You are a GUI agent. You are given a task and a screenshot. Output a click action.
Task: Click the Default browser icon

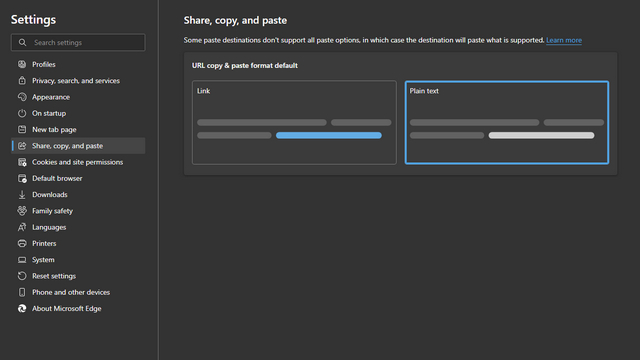(22, 178)
